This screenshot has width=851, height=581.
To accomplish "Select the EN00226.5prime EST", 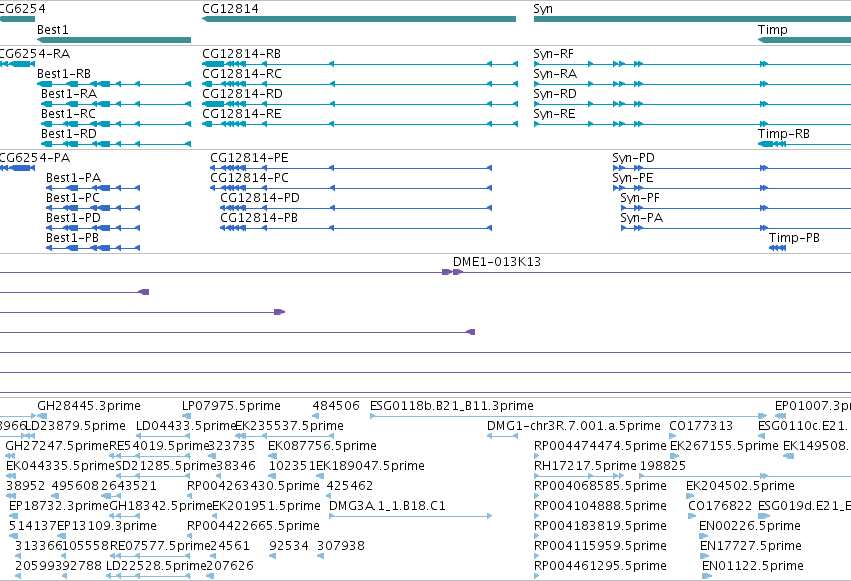I will click(704, 536).
